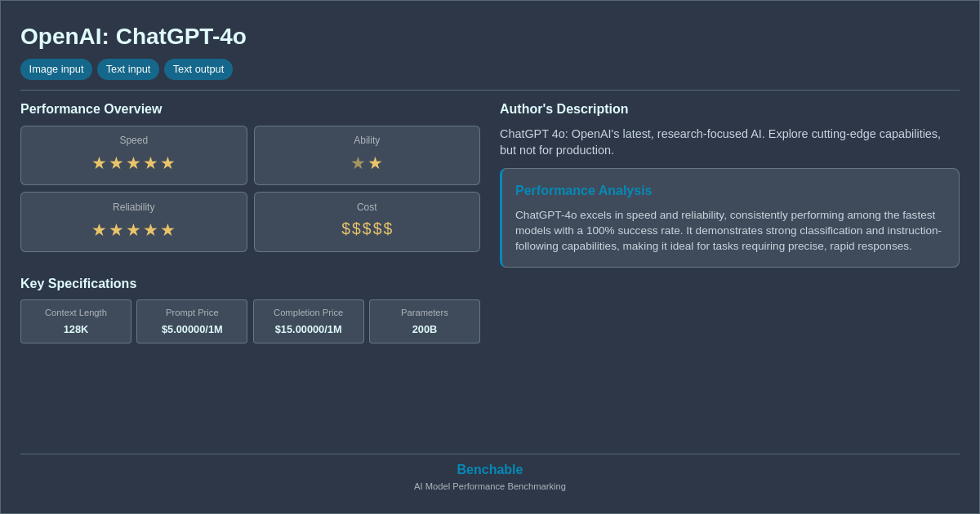Viewport: 980px width, 514px height.
Task: Select the fifth star under Reliability
Action: click(167, 229)
